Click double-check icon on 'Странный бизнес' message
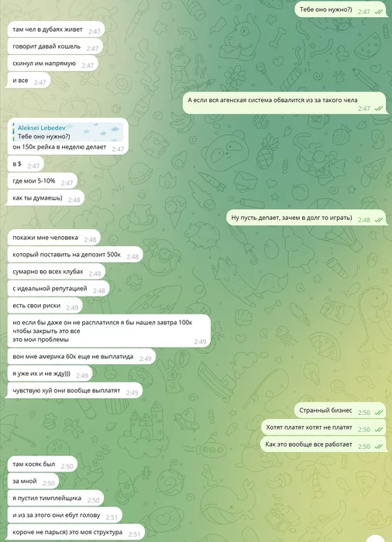Screen dimensions: 392x542 [x=379, y=413]
